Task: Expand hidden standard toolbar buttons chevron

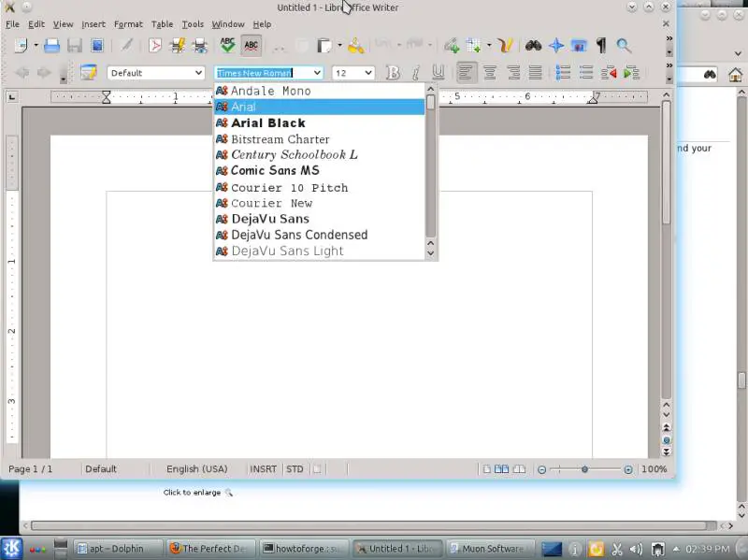Action: tap(669, 38)
